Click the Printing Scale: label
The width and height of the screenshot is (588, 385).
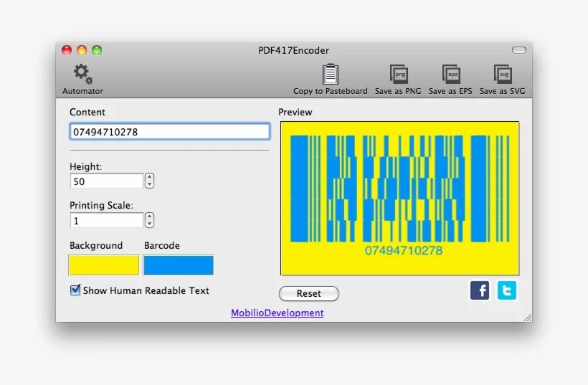point(101,206)
